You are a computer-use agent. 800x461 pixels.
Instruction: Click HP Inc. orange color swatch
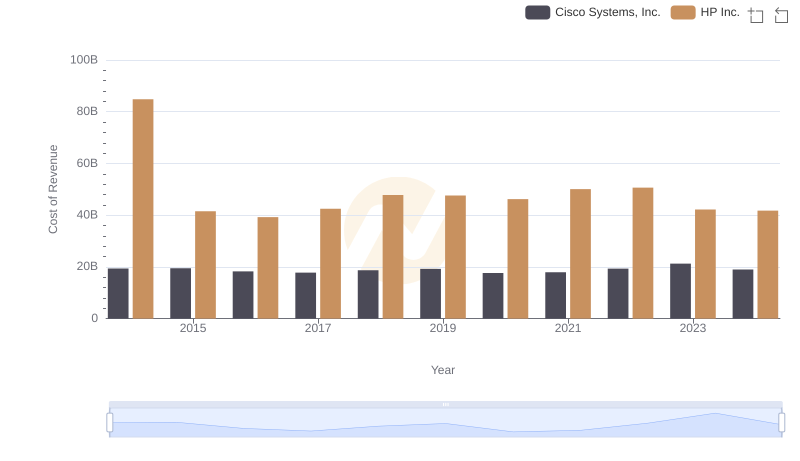683,12
